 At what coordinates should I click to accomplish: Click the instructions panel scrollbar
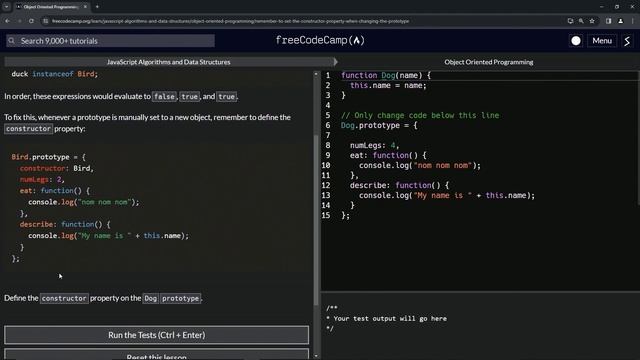[x=316, y=220]
